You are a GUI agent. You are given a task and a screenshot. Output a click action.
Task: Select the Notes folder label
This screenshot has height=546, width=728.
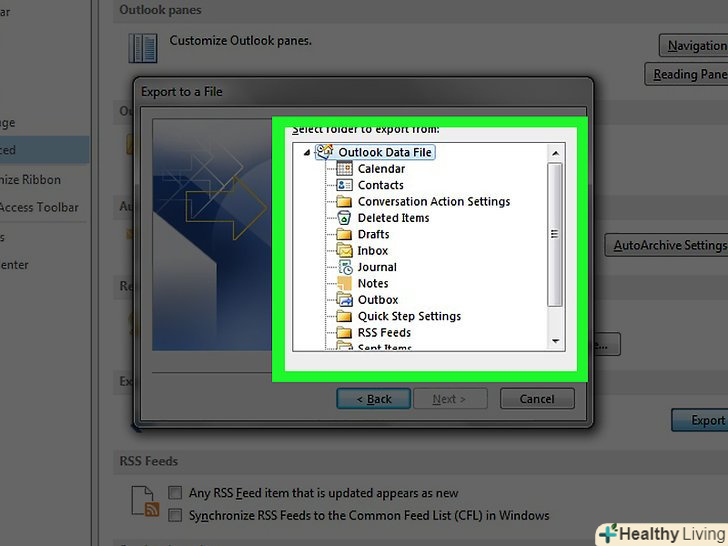(373, 283)
